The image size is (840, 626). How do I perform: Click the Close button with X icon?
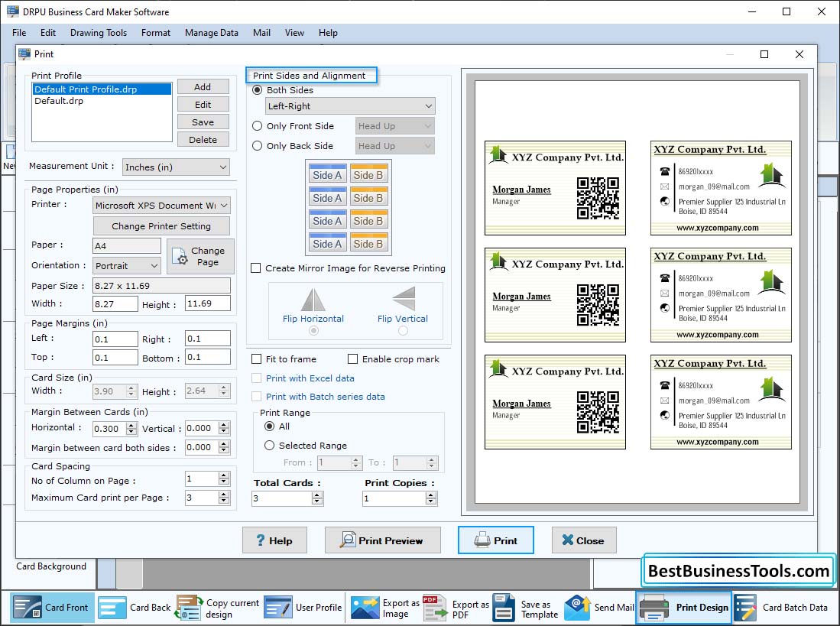(584, 540)
